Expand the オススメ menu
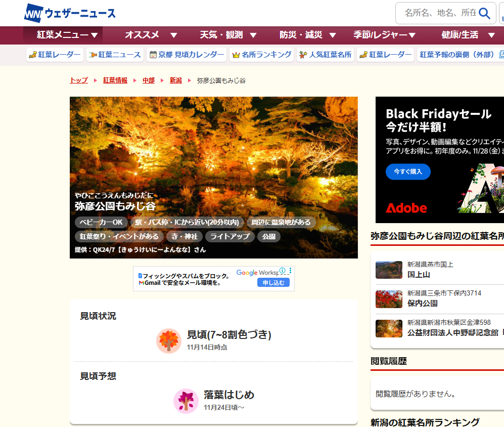 151,35
